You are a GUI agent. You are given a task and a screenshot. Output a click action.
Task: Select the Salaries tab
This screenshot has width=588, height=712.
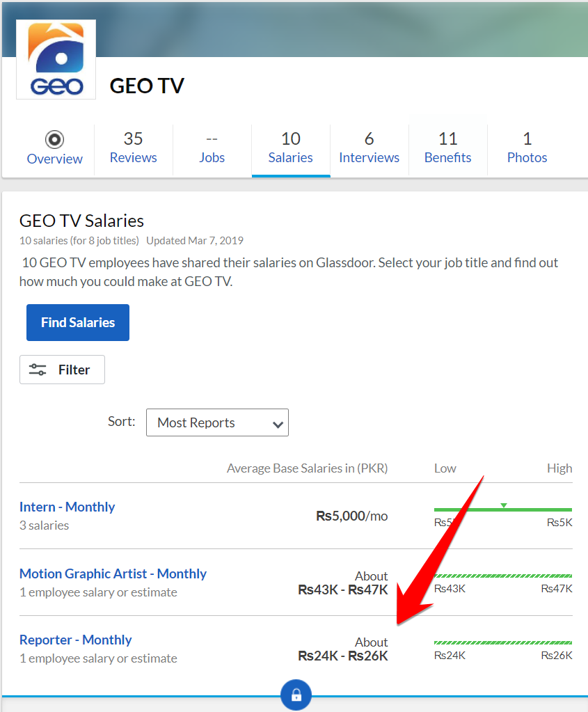pos(290,148)
